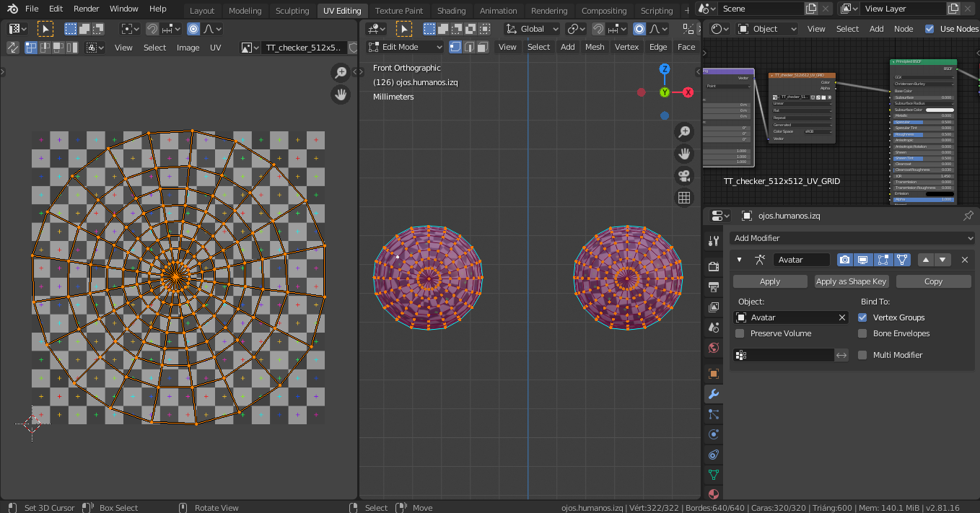Image resolution: width=980 pixels, height=513 pixels.
Task: Click the Apply as Shape Key button
Action: (852, 281)
